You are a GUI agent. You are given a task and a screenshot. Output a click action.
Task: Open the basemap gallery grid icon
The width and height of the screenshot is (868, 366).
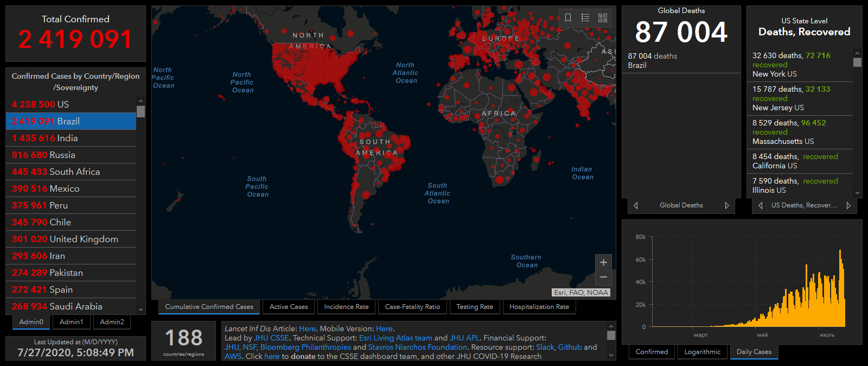click(x=603, y=18)
